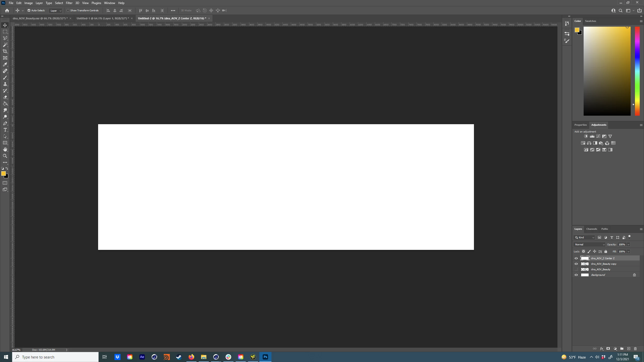Select the Horizontal Type tool
Image resolution: width=644 pixels, height=362 pixels.
5,130
